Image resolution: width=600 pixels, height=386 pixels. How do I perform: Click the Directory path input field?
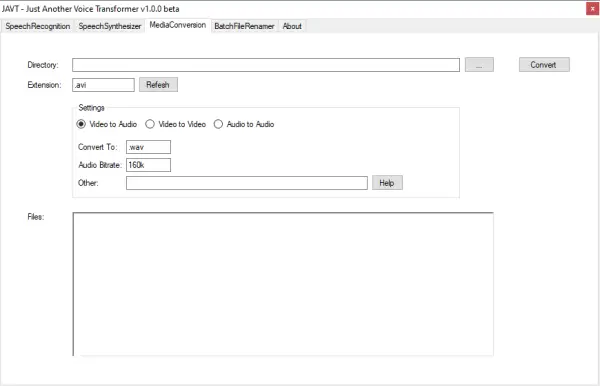266,65
